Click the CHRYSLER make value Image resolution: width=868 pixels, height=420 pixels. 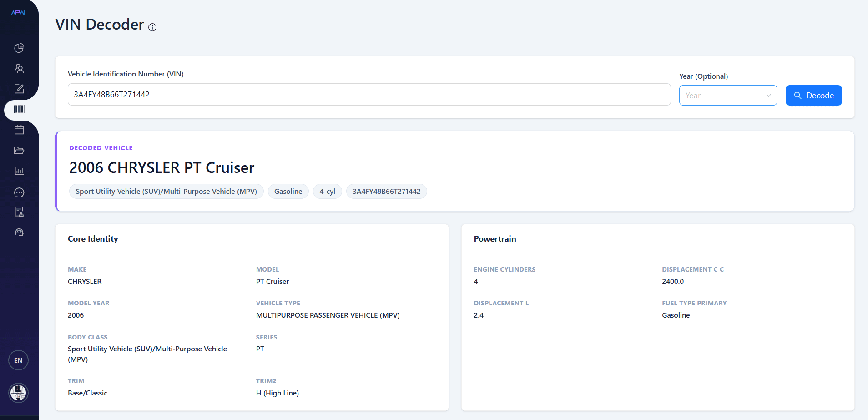(85, 282)
